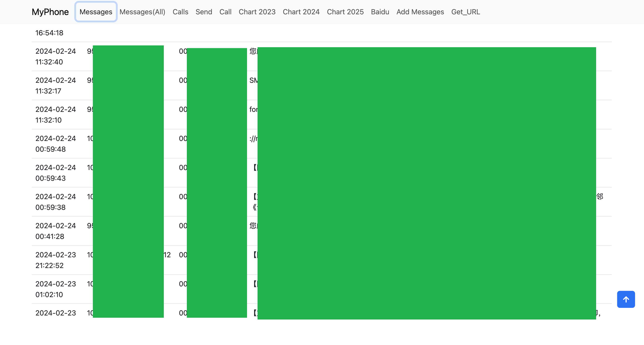Viewport: 644px width, 345px height.
Task: Select the message row dated 2024-02-24 11:32:40
Action: click(55, 57)
